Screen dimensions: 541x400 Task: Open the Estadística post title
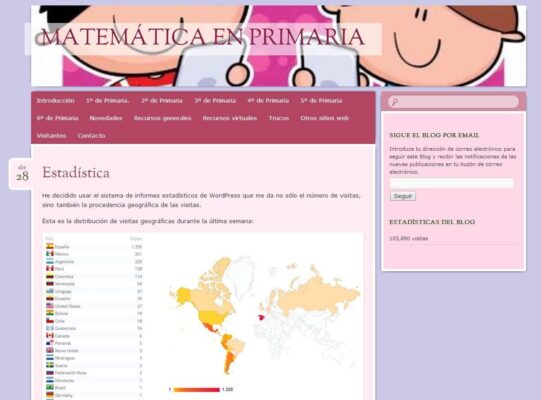click(x=76, y=173)
